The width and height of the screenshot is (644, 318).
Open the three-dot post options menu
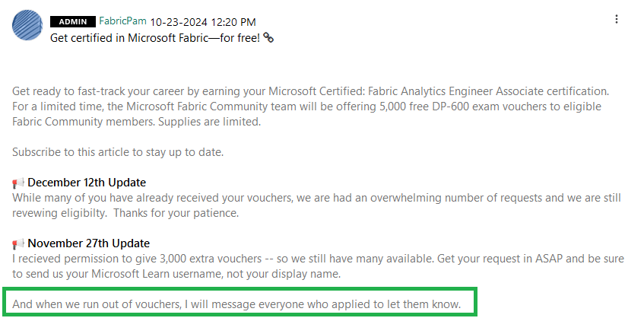click(616, 19)
